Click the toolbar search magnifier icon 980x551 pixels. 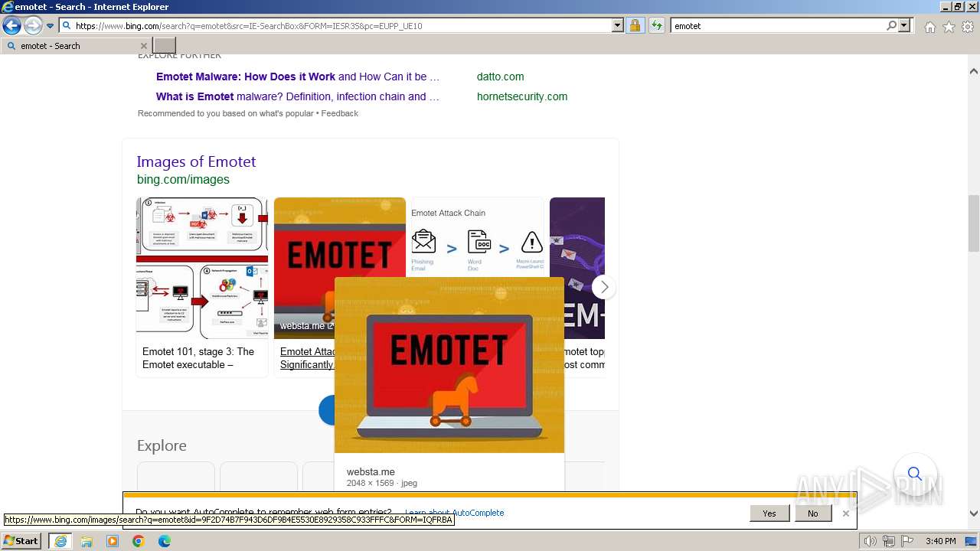pyautogui.click(x=891, y=25)
